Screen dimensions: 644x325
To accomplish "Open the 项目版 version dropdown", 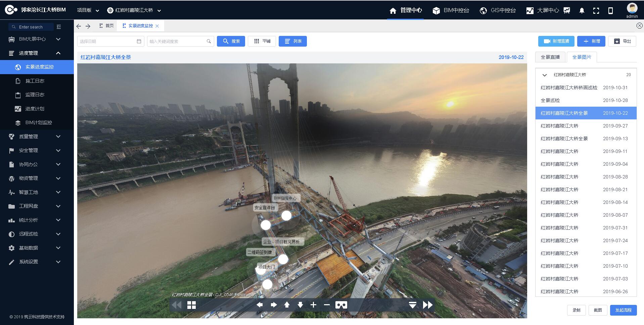I will 88,10.
